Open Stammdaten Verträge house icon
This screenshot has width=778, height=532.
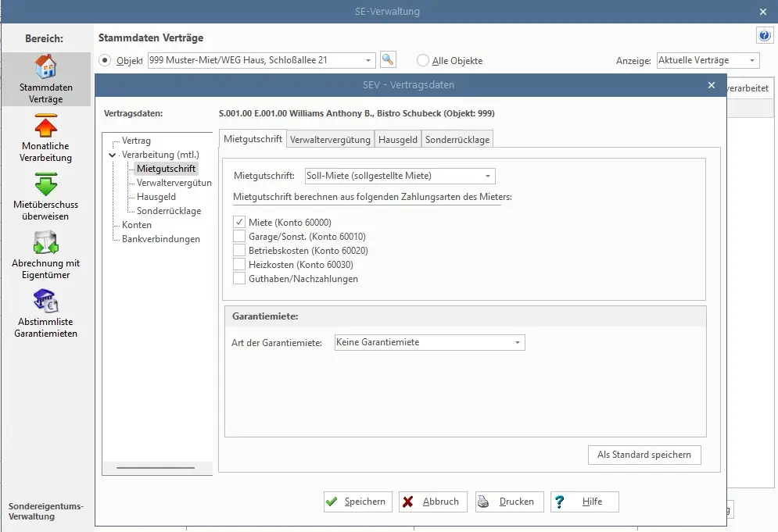tap(45, 66)
